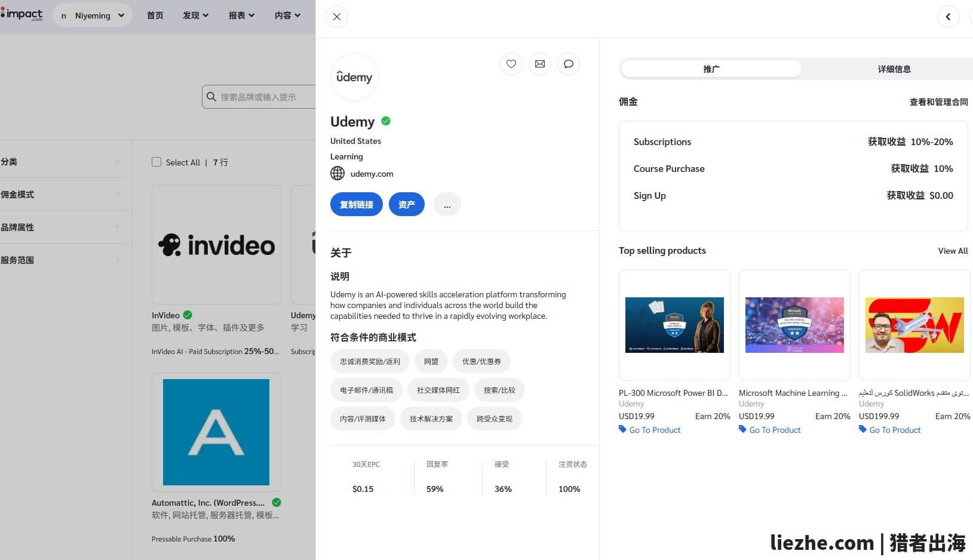
Task: Click the 社交媒体网红 tag
Action: click(x=438, y=390)
